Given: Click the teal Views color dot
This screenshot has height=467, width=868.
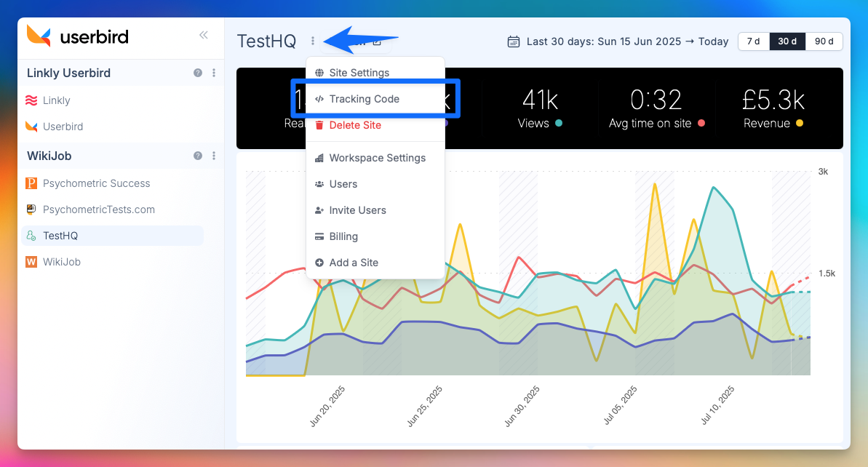Looking at the screenshot, I should tap(559, 124).
